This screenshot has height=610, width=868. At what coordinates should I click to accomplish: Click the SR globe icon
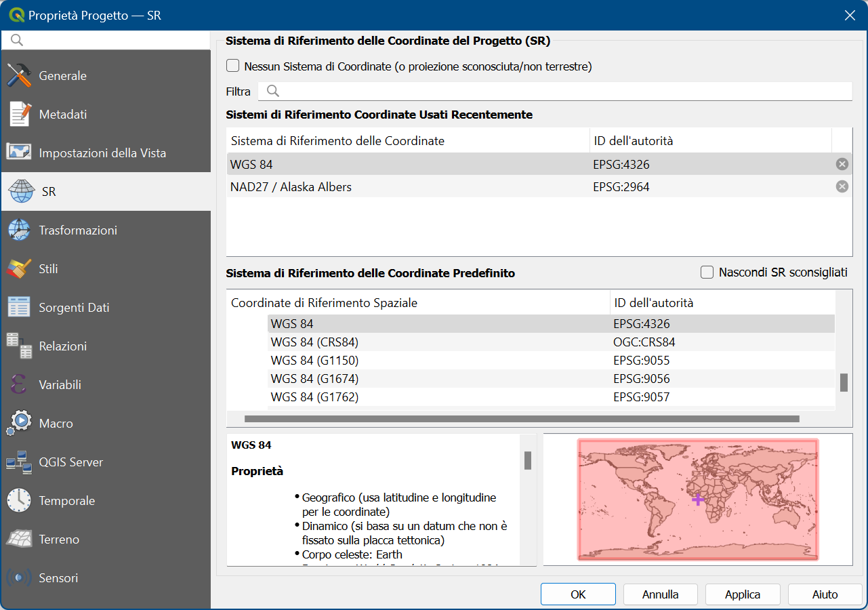point(22,192)
